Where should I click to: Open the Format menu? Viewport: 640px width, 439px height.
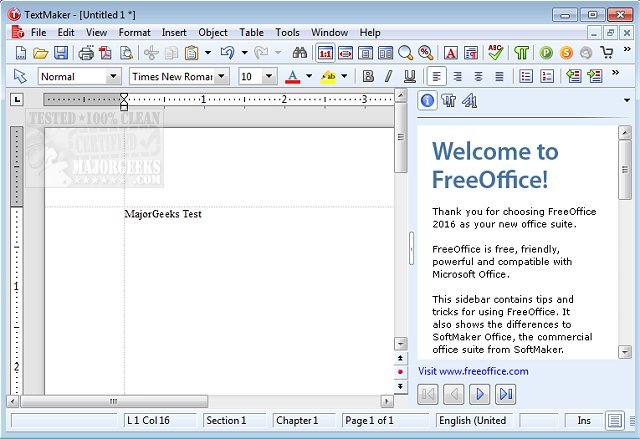click(x=134, y=32)
